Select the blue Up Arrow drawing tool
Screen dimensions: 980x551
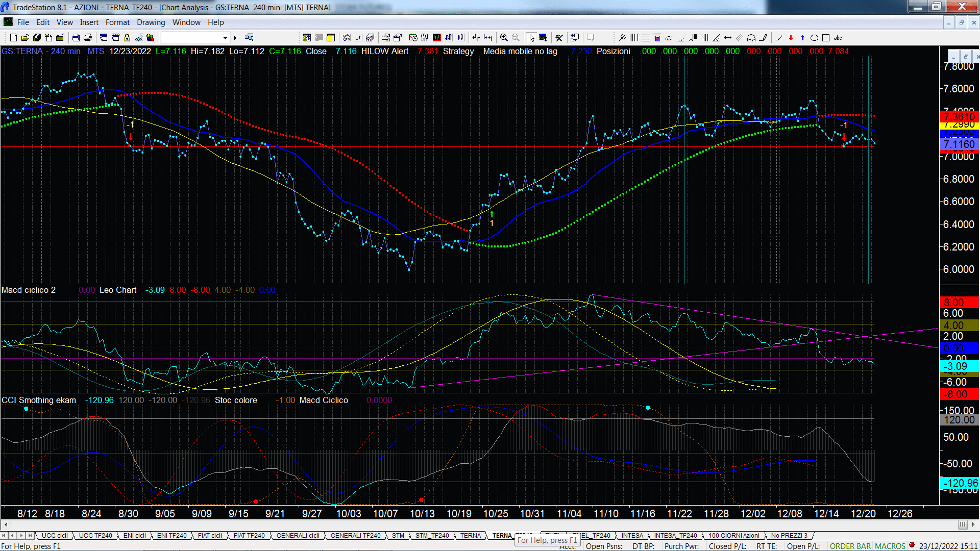[x=802, y=38]
